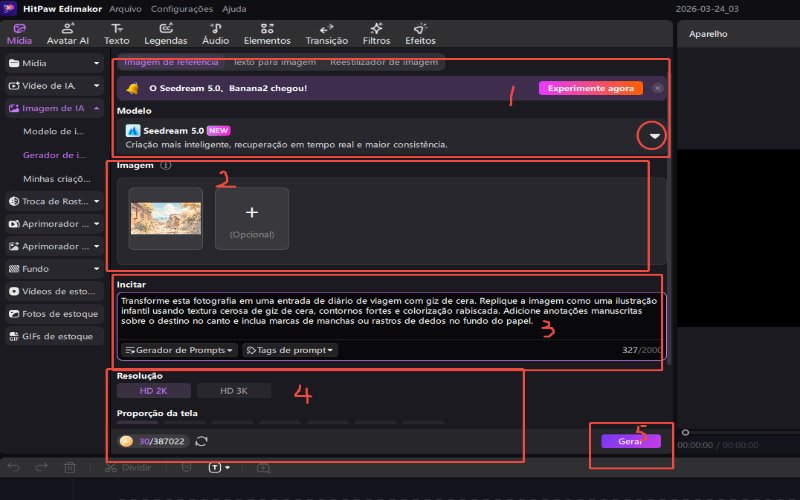Click the redo arrow icon

tap(42, 467)
